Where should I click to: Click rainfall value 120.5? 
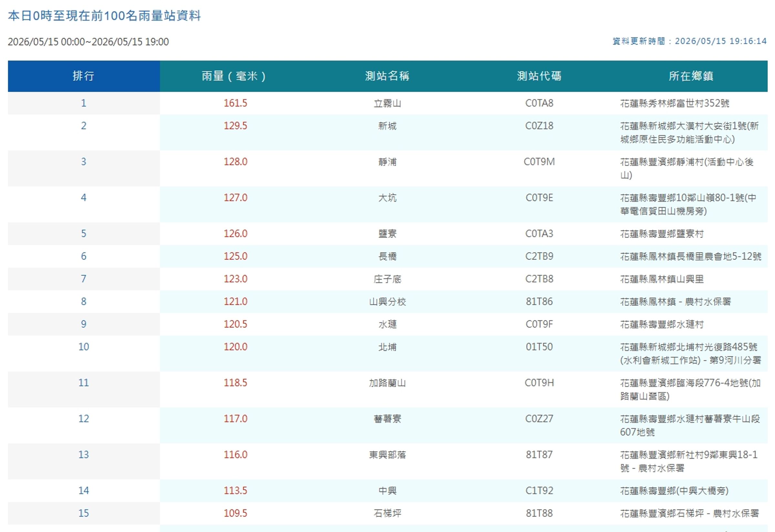(235, 324)
